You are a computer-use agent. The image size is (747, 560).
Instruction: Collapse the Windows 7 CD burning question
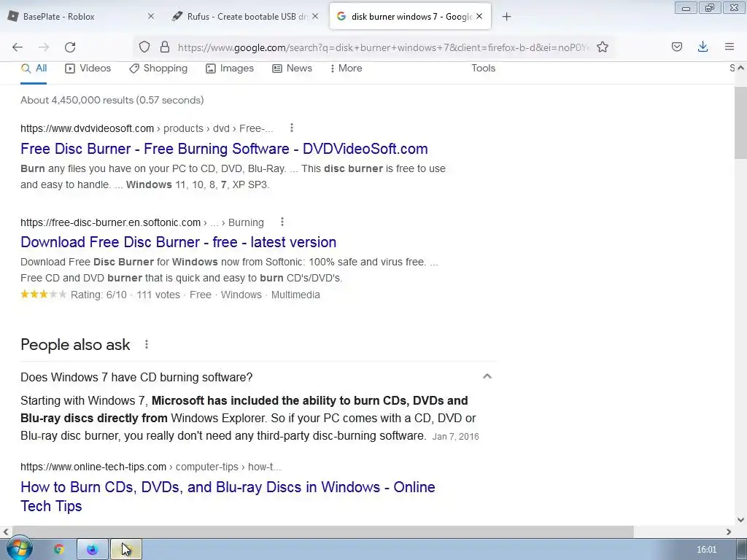[487, 377]
